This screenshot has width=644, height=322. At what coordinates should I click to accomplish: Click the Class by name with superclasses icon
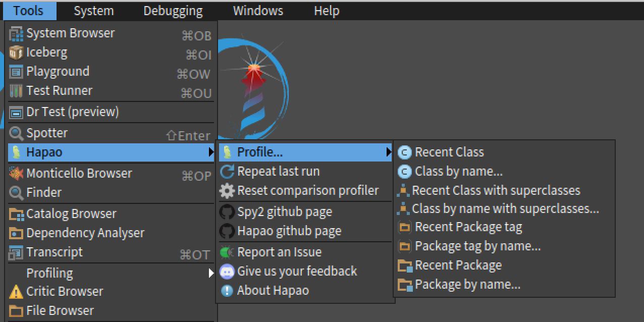pyautogui.click(x=403, y=209)
